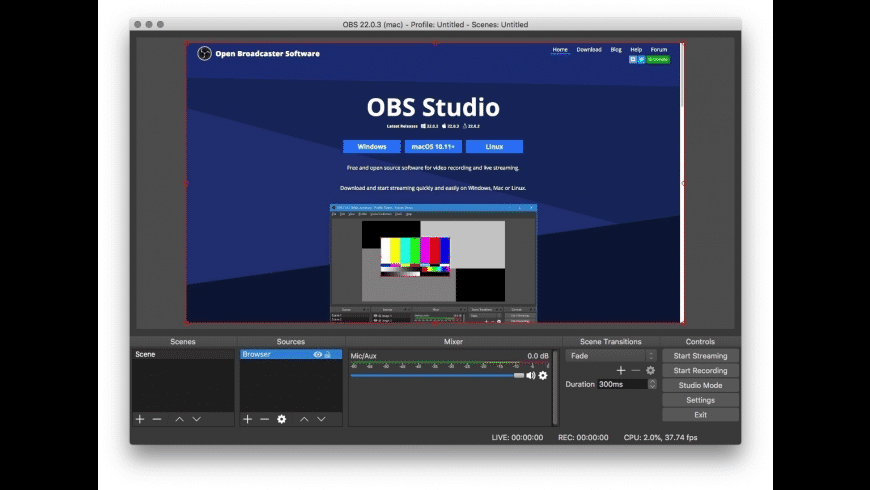This screenshot has height=490, width=870.
Task: Mute the Mic/Aux audio speaker icon
Action: click(531, 375)
